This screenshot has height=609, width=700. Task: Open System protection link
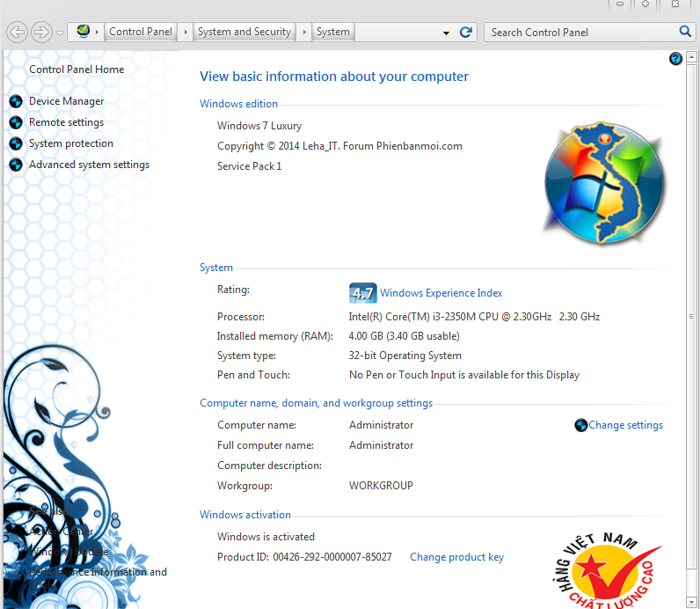[71, 143]
